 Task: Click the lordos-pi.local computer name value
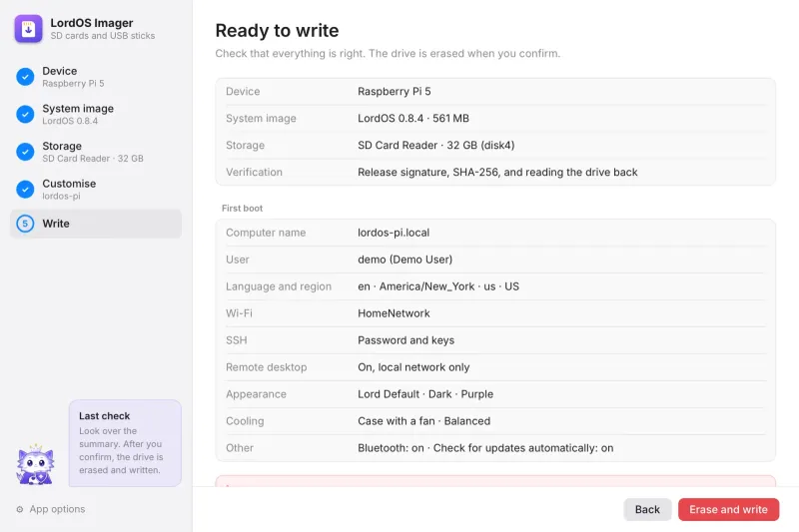[394, 233]
